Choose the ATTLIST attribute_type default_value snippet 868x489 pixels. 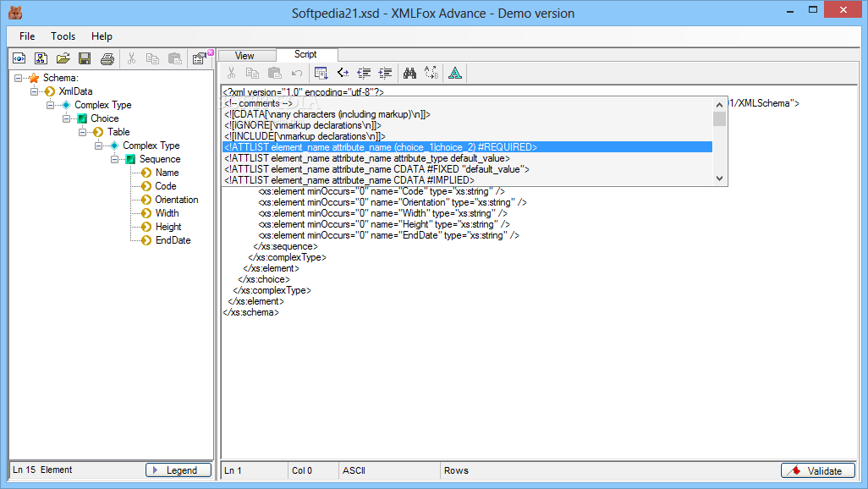tap(467, 158)
